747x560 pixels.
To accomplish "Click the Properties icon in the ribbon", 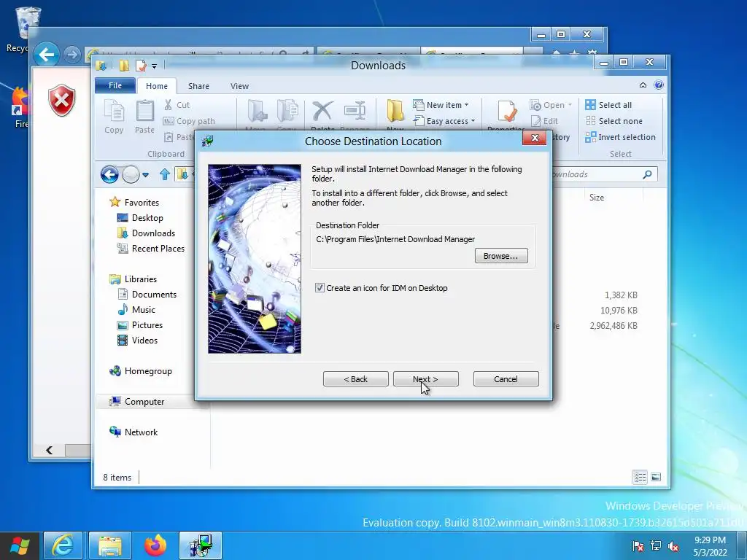I will (x=506, y=111).
